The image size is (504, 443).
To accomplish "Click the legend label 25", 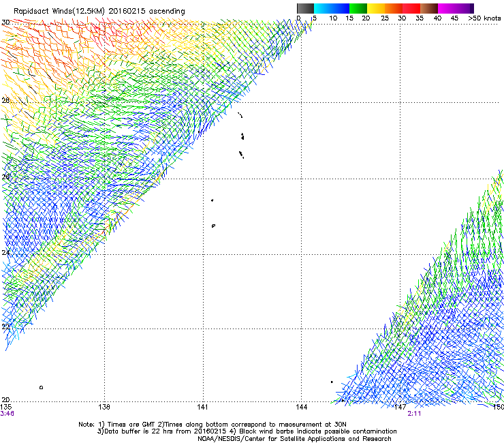I will pos(384,18).
